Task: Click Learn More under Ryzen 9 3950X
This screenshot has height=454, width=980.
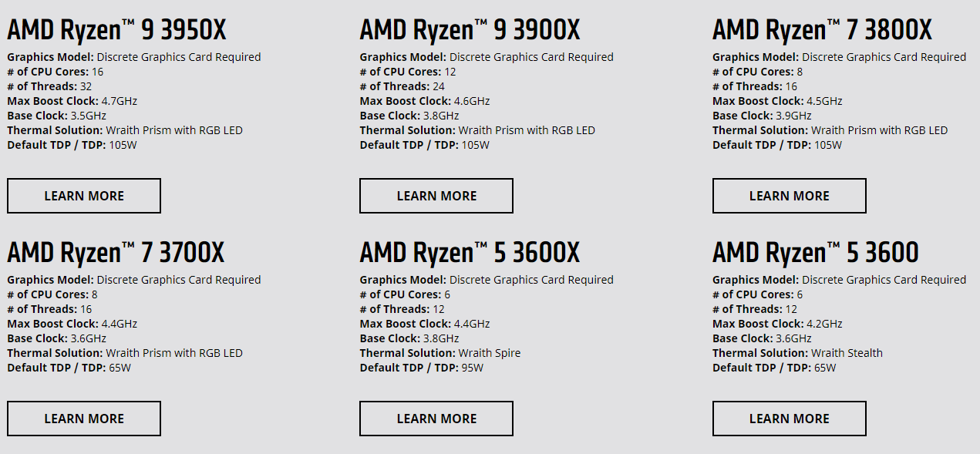Action: click(x=84, y=196)
